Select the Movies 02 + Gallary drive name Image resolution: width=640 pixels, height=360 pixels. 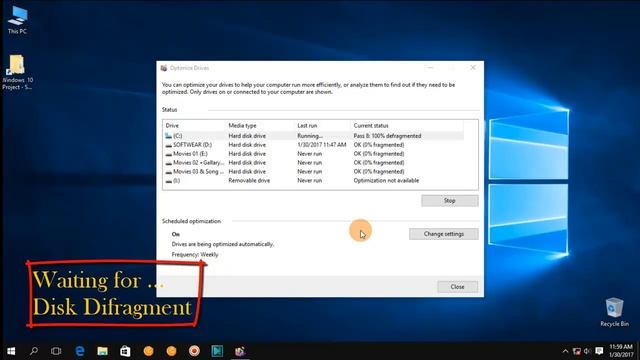[x=198, y=163]
